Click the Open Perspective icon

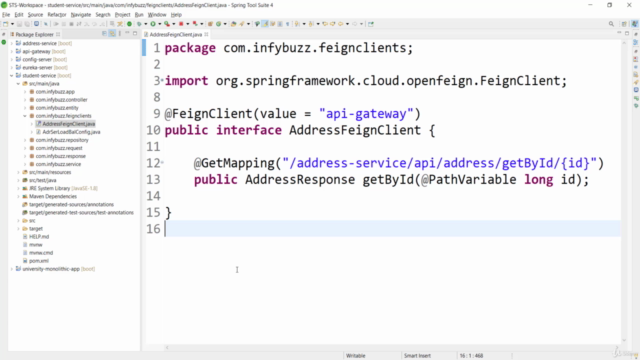coord(624,24)
